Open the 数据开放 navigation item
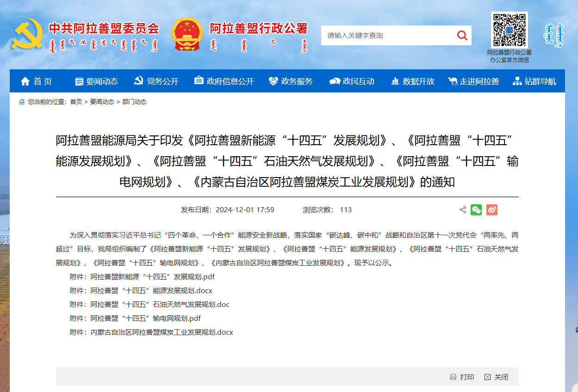The image size is (578, 392). [x=413, y=81]
